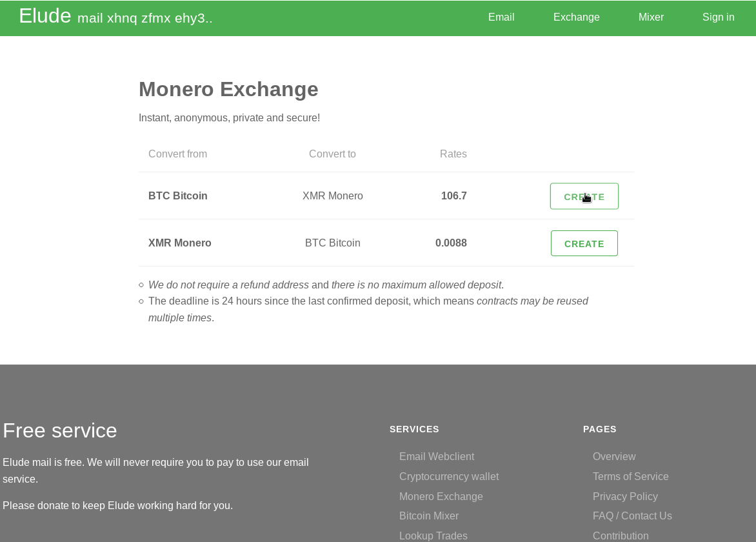
Task: Open Cryptocurrency wallet footer link
Action: [449, 476]
